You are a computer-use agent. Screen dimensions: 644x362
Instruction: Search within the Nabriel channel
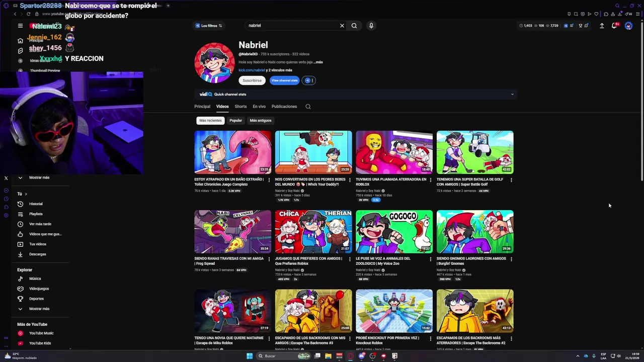[308, 107]
